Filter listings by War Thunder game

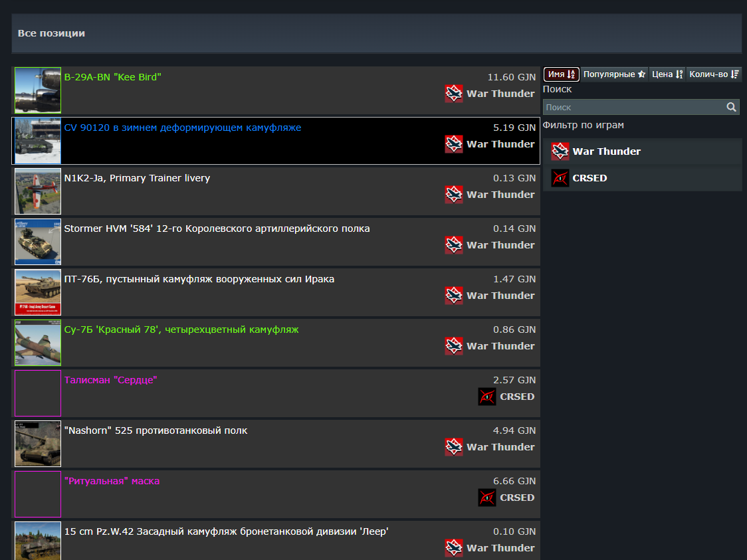coord(642,151)
